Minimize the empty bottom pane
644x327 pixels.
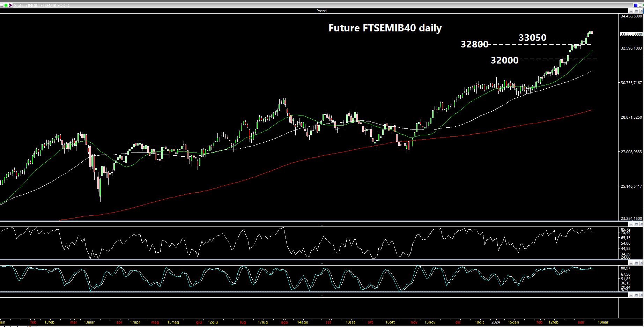(x=631, y=295)
